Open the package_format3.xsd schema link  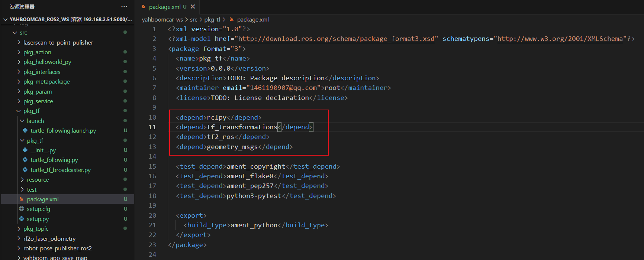pyautogui.click(x=336, y=39)
